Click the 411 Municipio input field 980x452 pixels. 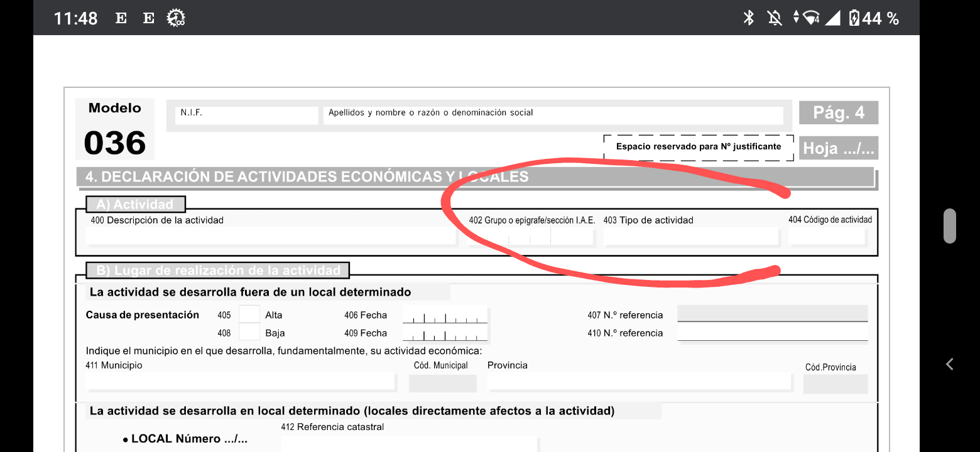(x=240, y=382)
